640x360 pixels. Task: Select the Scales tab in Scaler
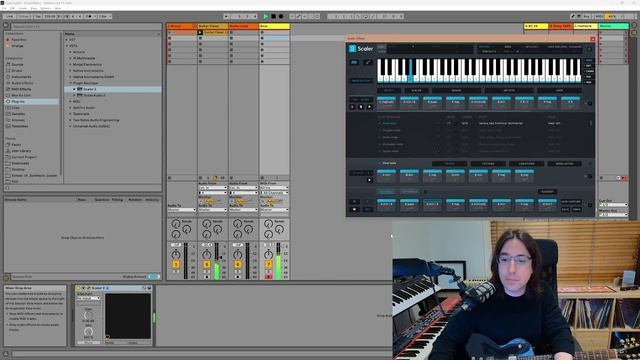click(x=416, y=90)
